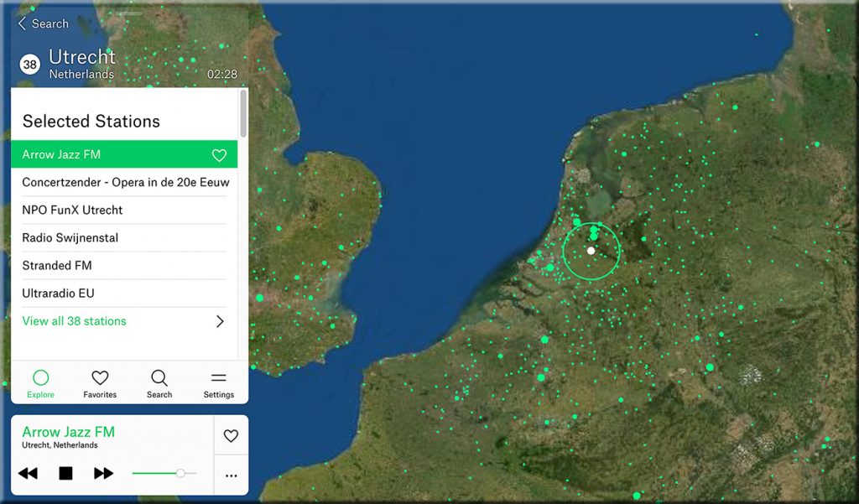
Task: Add playing station to favorites via heart
Action: pos(232,435)
